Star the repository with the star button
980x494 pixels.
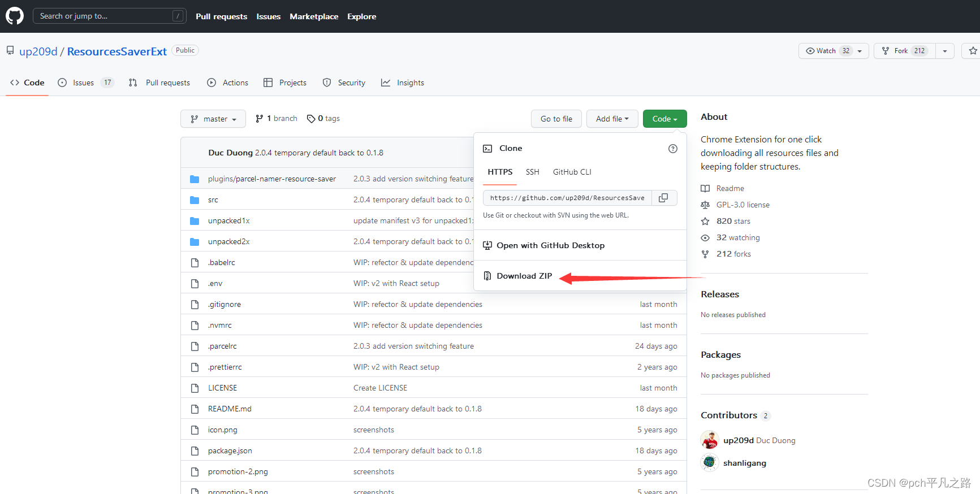coord(973,51)
